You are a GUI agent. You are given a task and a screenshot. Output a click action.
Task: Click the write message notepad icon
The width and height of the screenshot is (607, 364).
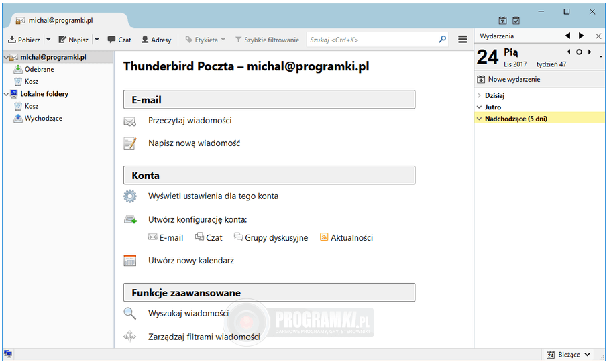[129, 143]
